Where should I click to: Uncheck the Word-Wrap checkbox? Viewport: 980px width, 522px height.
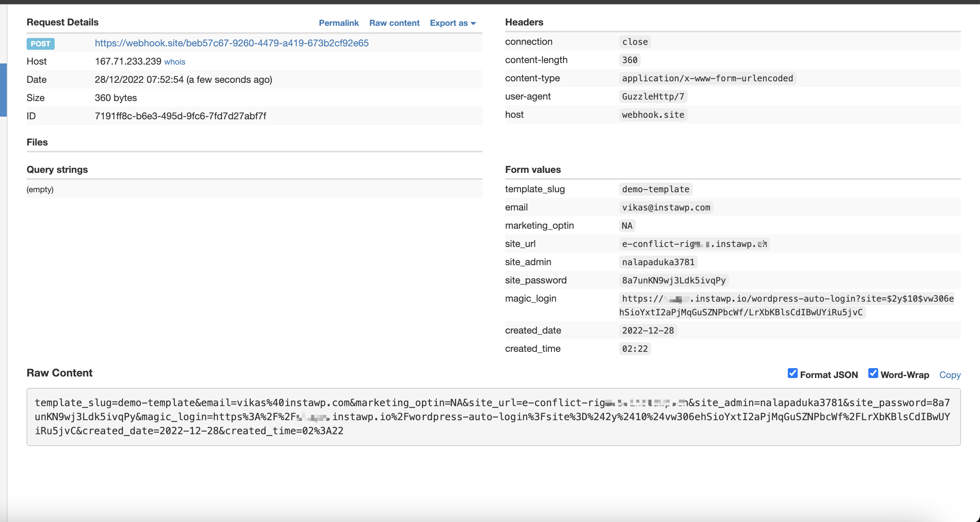coord(873,373)
